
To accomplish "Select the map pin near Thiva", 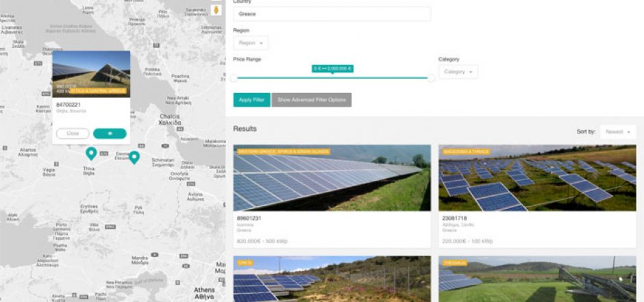I will click(91, 153).
